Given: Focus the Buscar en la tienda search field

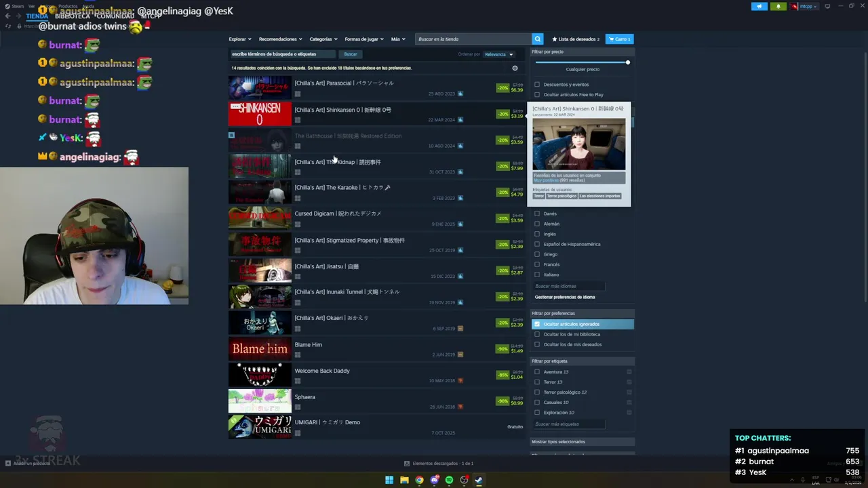Looking at the screenshot, I should click(473, 39).
